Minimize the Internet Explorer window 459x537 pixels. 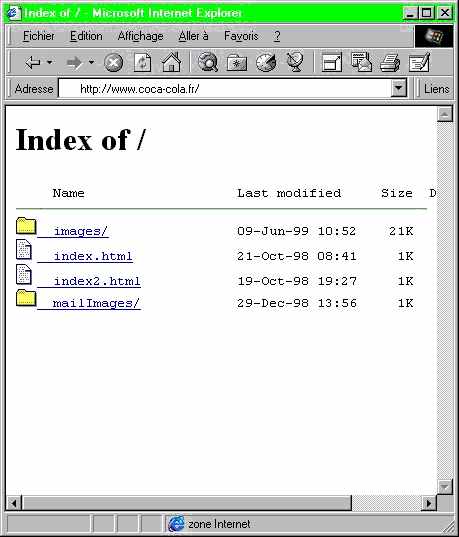pyautogui.click(x=410, y=13)
